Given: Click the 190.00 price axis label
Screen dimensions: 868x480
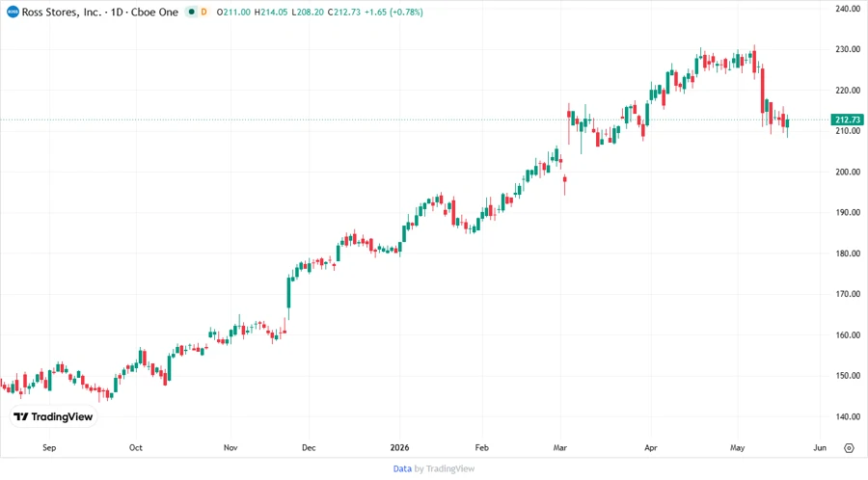Looking at the screenshot, I should [848, 212].
